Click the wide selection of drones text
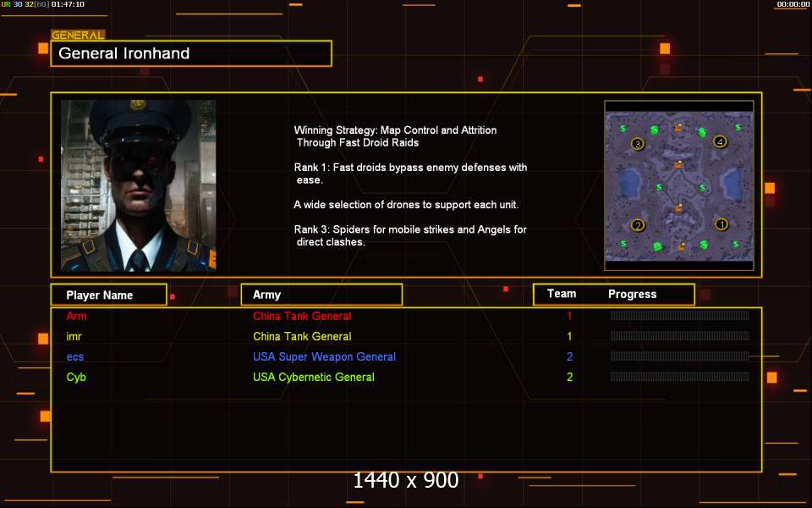This screenshot has width=812, height=508. tap(406, 205)
